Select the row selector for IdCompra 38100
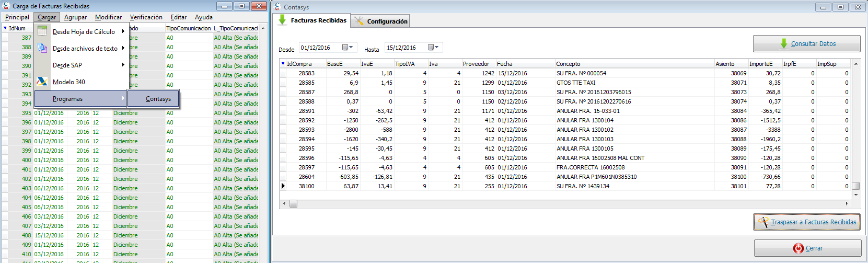Viewport: 868px width, 263px height. coord(283,186)
